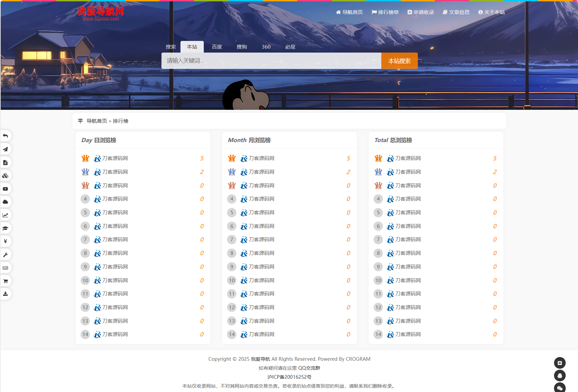The image size is (578, 392).
Task: Click the video play icon in sidebar
Action: [6, 189]
